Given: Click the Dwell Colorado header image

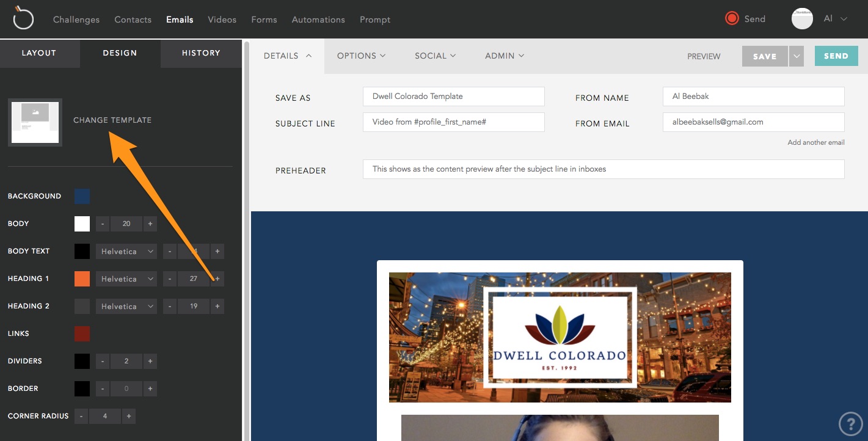Looking at the screenshot, I should pos(560,337).
